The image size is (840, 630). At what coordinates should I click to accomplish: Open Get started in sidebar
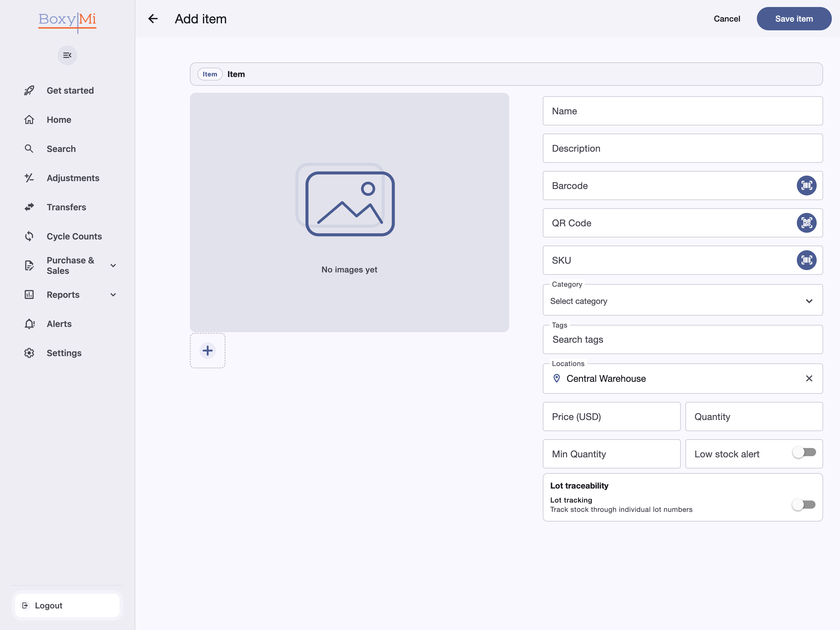point(70,90)
